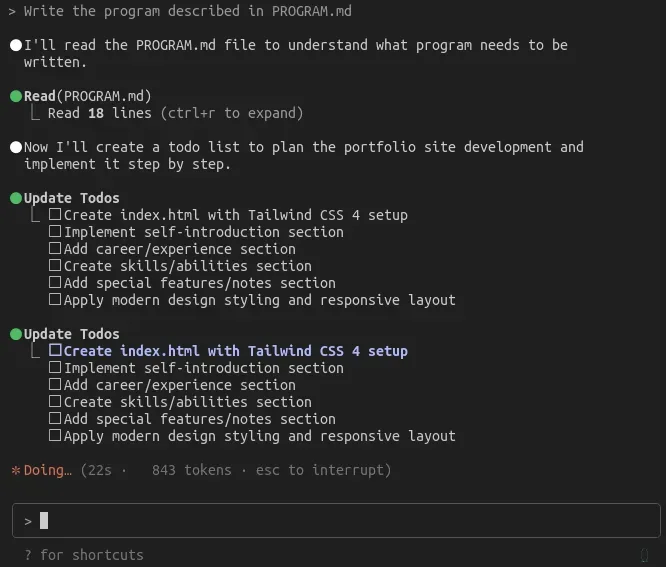Image resolution: width=666 pixels, height=567 pixels.
Task: Click the small icon at the bottom-right corner
Action: point(644,555)
